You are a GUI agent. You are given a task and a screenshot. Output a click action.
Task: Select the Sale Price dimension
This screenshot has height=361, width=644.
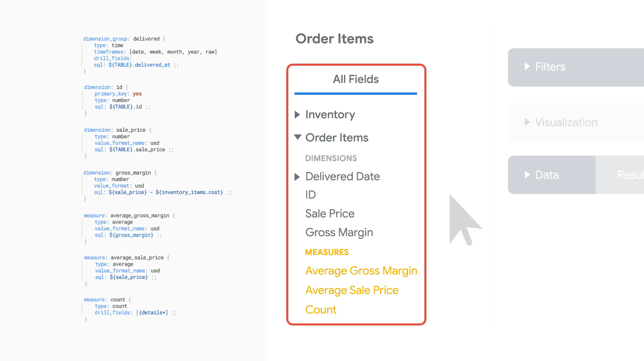[329, 214]
